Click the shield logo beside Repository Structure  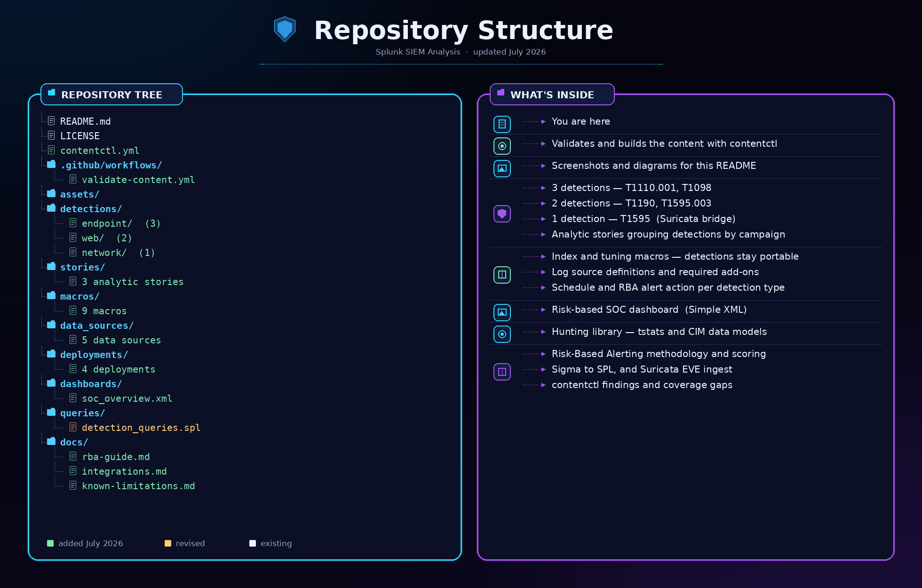pos(285,29)
